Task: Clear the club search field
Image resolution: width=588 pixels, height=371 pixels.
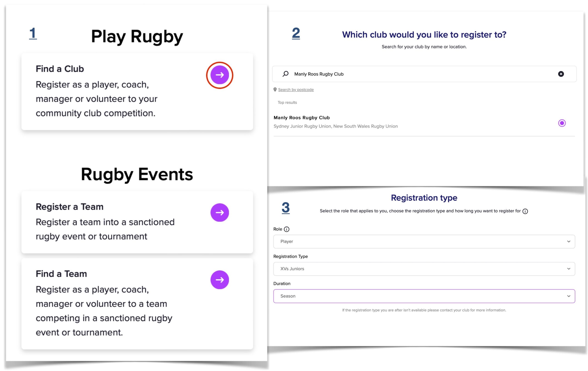Action: pyautogui.click(x=561, y=74)
